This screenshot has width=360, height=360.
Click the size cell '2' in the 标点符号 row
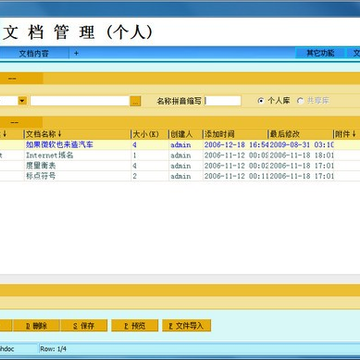(150, 176)
